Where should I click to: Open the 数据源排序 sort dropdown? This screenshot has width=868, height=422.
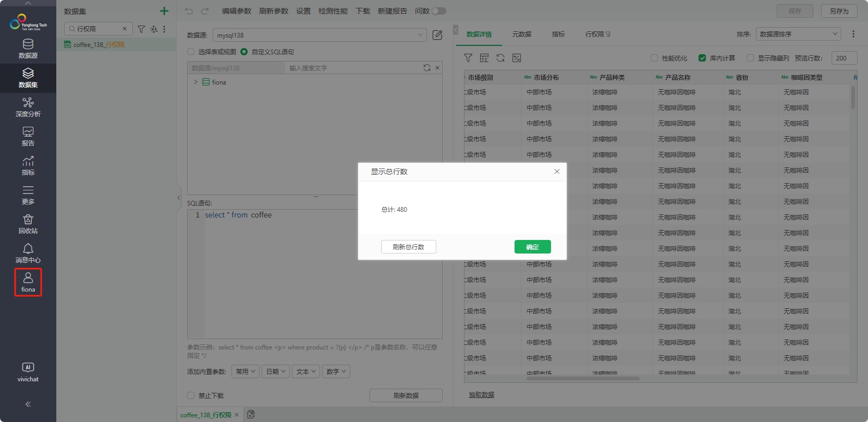tap(798, 34)
